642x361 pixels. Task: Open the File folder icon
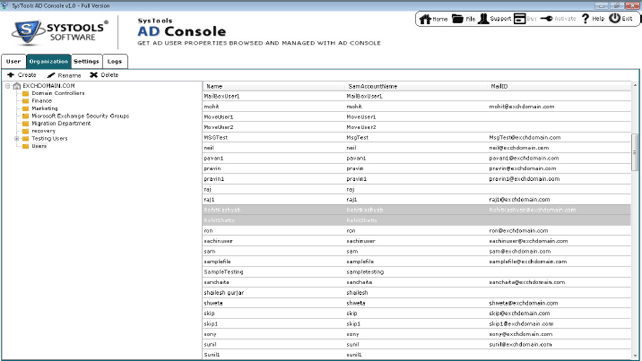tap(457, 18)
